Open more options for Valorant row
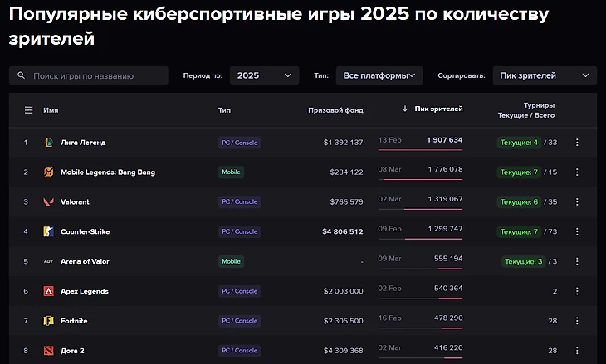The height and width of the screenshot is (364, 606). (577, 201)
